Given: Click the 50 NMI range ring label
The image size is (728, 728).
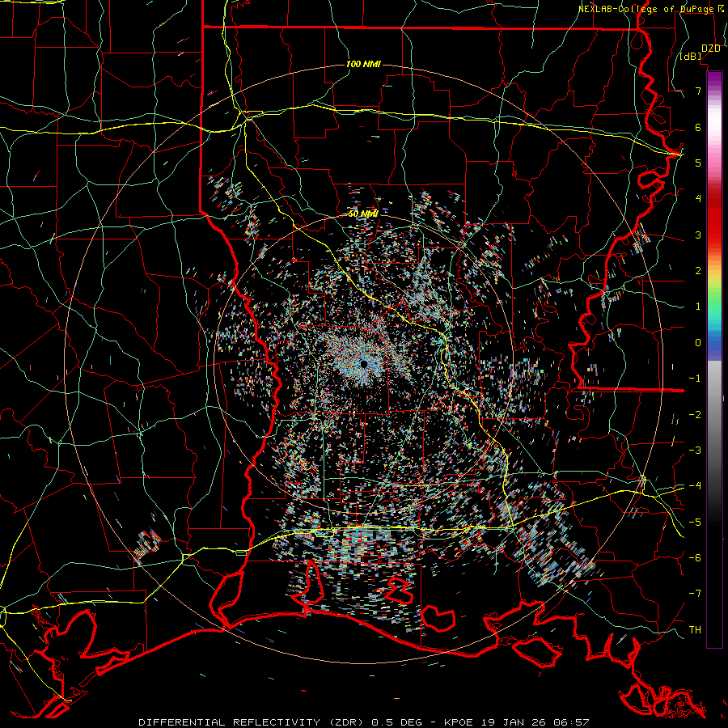Looking at the screenshot, I should 363,214.
